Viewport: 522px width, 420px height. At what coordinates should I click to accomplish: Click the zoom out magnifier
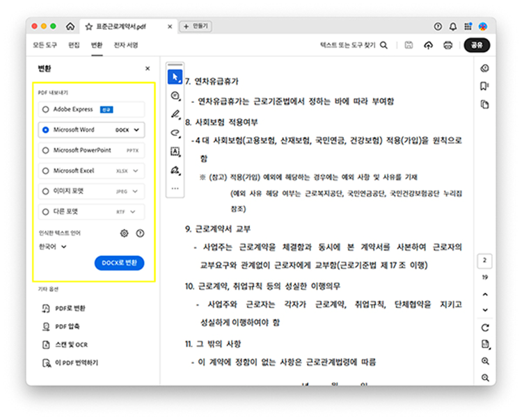tap(485, 378)
